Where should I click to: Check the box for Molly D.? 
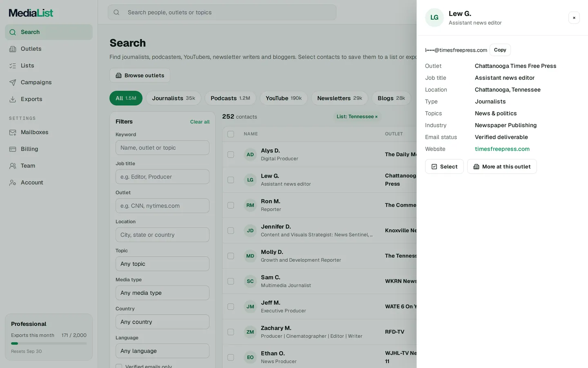[x=231, y=256]
